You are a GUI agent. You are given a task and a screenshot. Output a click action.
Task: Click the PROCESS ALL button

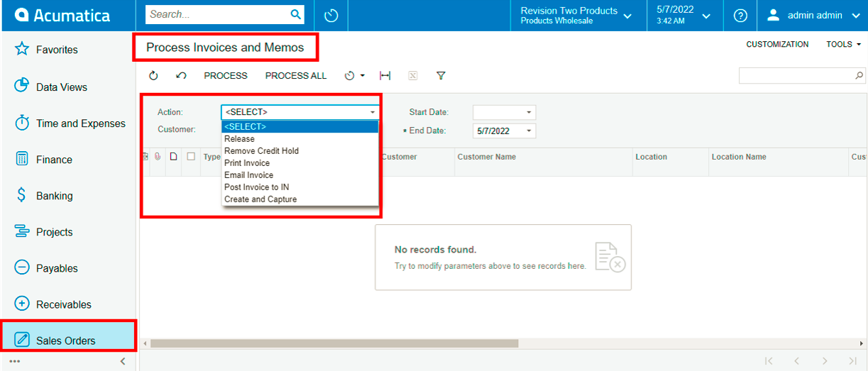(296, 75)
